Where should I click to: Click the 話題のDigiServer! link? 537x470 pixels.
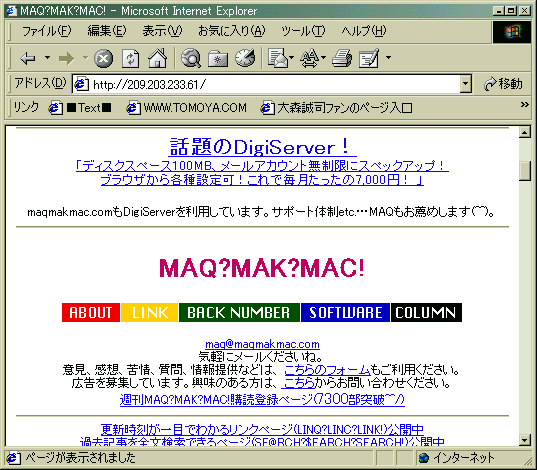pyautogui.click(x=262, y=147)
